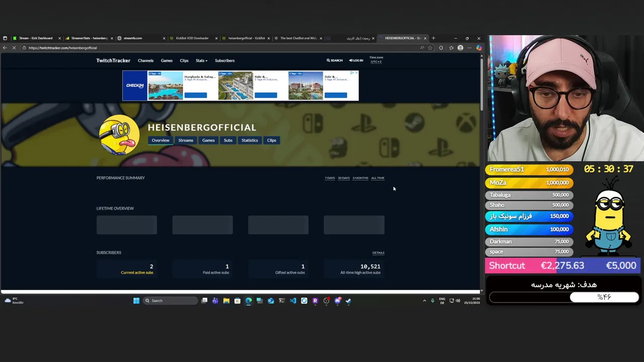Click the TwitchTracker logo link
The image size is (644, 362).
[x=113, y=60]
